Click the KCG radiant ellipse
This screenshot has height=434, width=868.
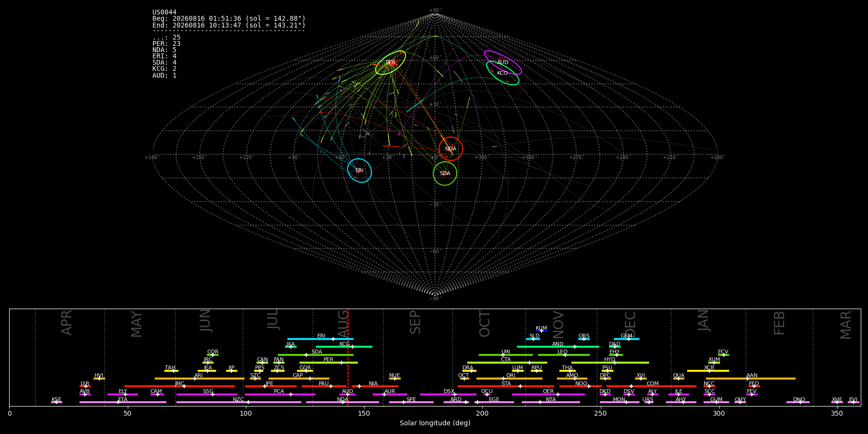coord(503,73)
